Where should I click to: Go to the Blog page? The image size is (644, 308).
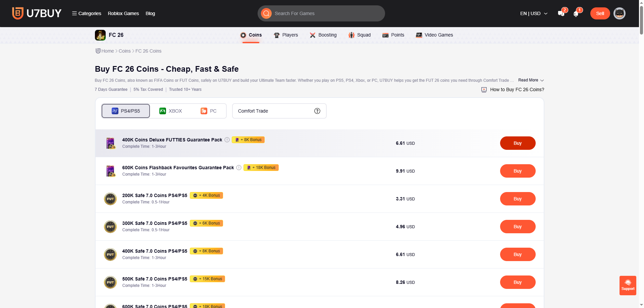tap(150, 13)
